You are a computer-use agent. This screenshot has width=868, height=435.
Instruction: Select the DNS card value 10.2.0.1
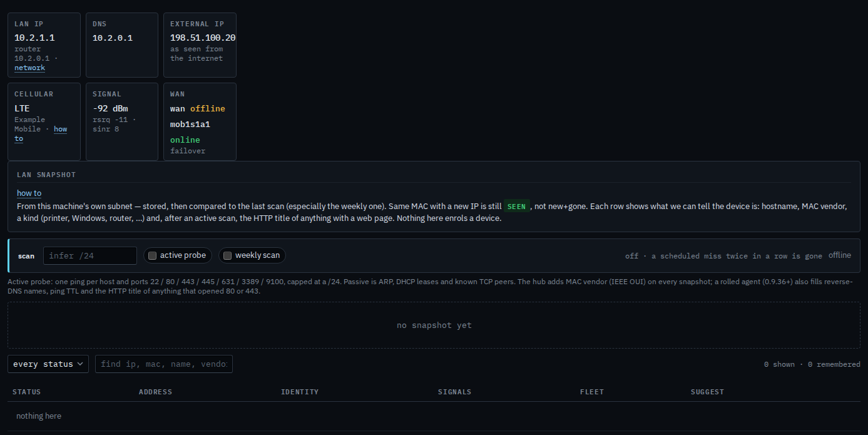[x=113, y=38]
